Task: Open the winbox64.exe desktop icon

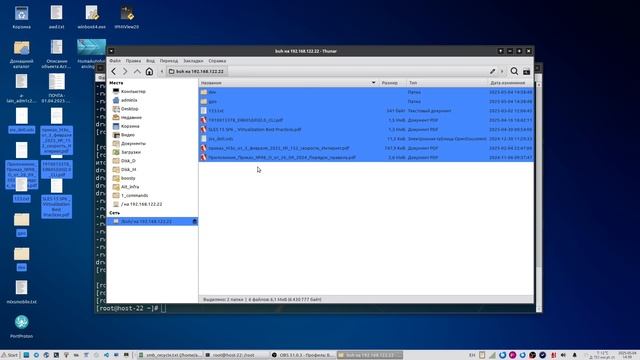Action: (92, 17)
